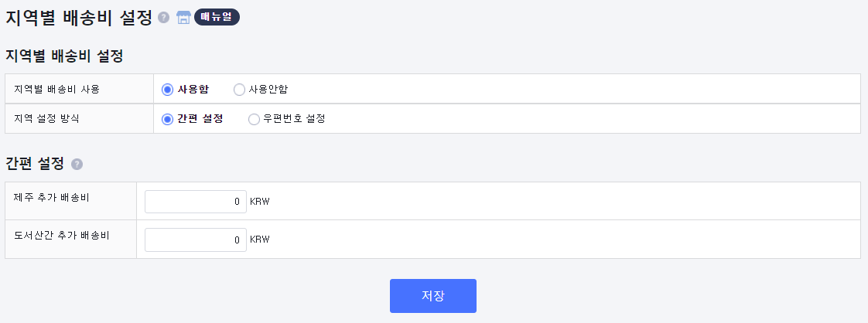The height and width of the screenshot is (323, 868).
Task: Save settings with the 저장 button
Action: point(433,296)
